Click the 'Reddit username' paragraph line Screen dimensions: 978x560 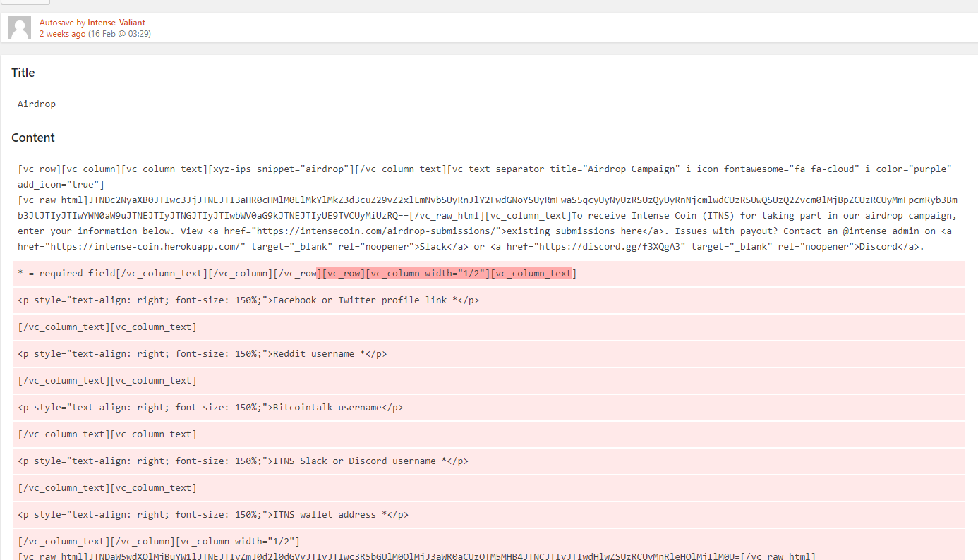click(x=488, y=354)
